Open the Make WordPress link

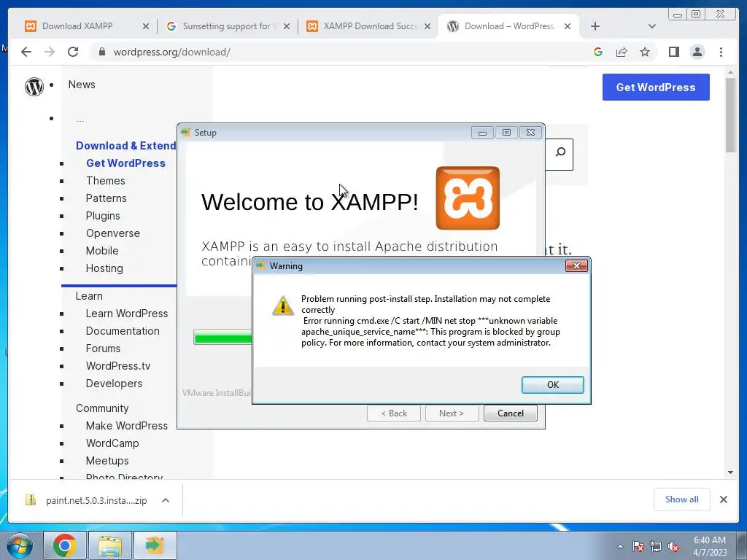tap(127, 426)
